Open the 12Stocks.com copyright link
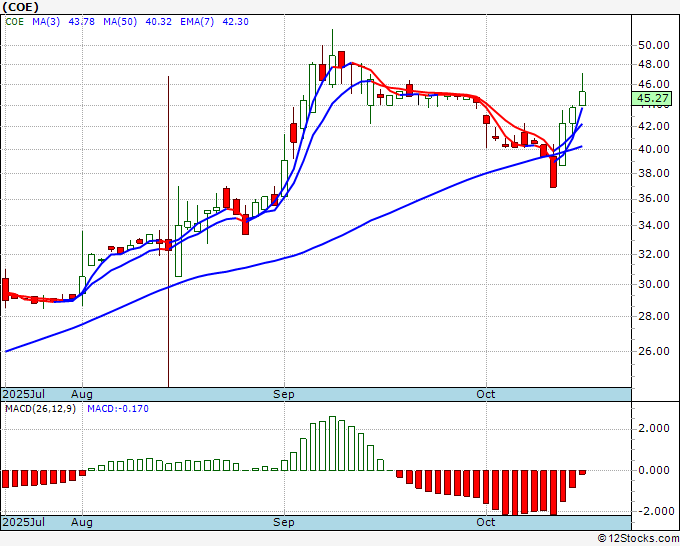 638,539
